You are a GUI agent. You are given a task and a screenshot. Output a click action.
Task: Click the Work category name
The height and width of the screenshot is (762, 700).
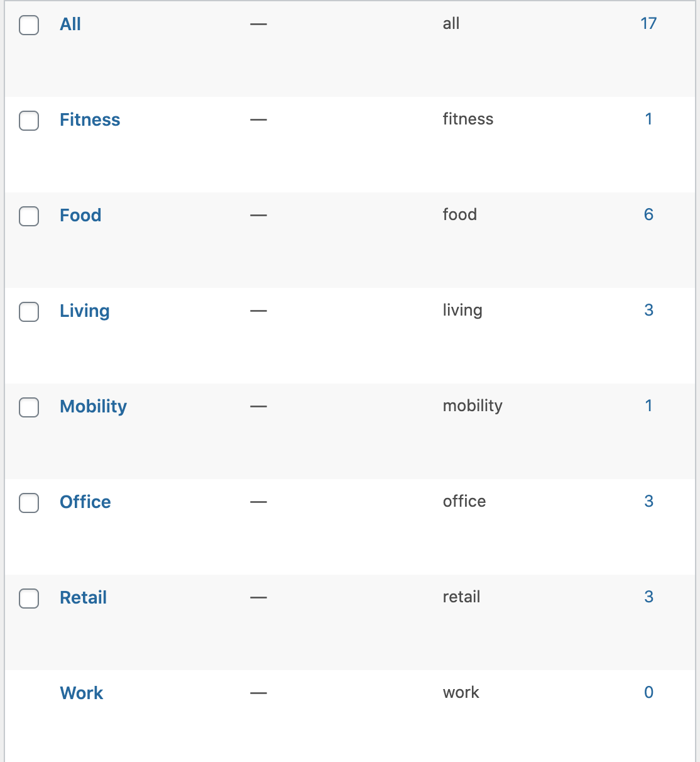(82, 693)
